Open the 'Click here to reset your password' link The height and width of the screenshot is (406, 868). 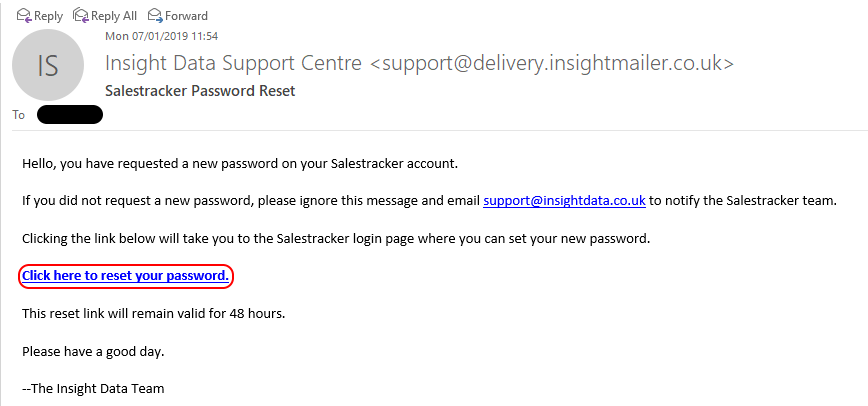pos(126,275)
